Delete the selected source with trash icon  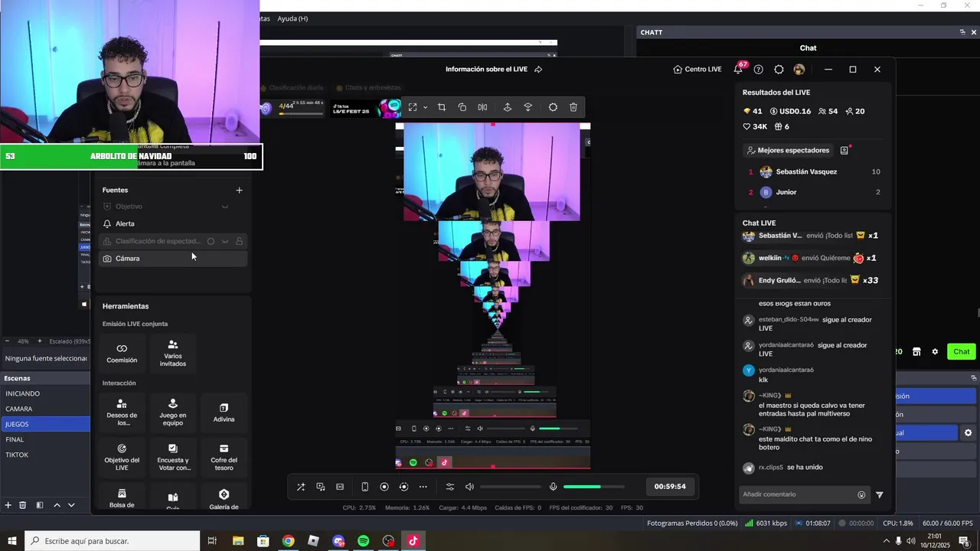(x=573, y=107)
